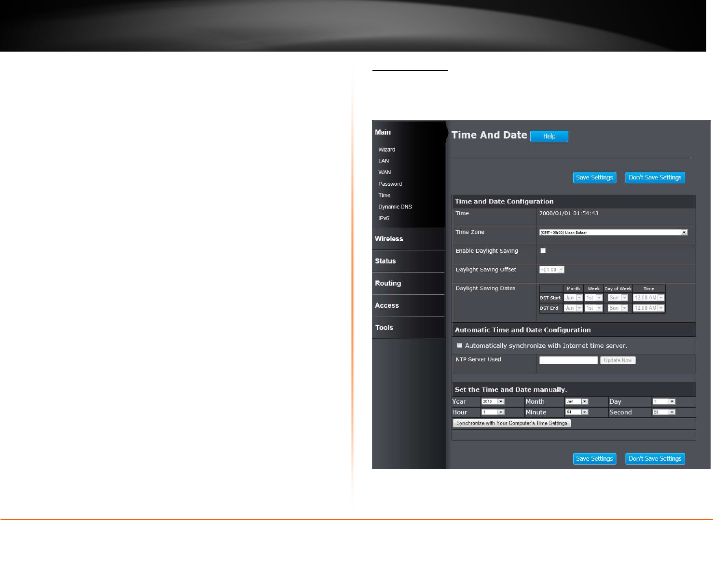Click Synchronize with Your Computer's Time Settings

[512, 423]
